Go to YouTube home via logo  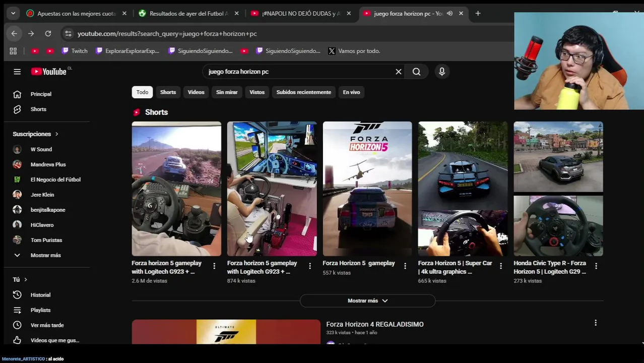click(49, 72)
